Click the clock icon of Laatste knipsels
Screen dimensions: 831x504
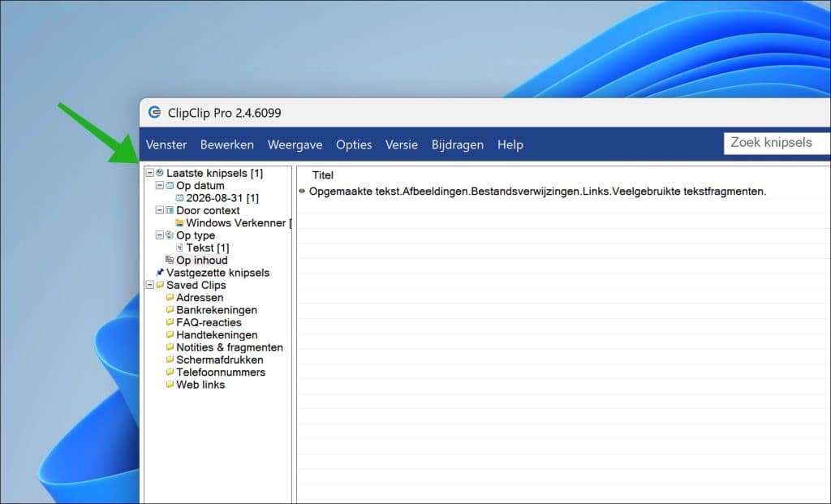(x=160, y=173)
